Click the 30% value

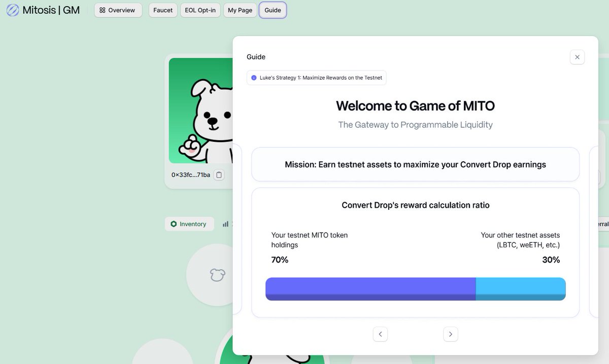click(x=551, y=260)
